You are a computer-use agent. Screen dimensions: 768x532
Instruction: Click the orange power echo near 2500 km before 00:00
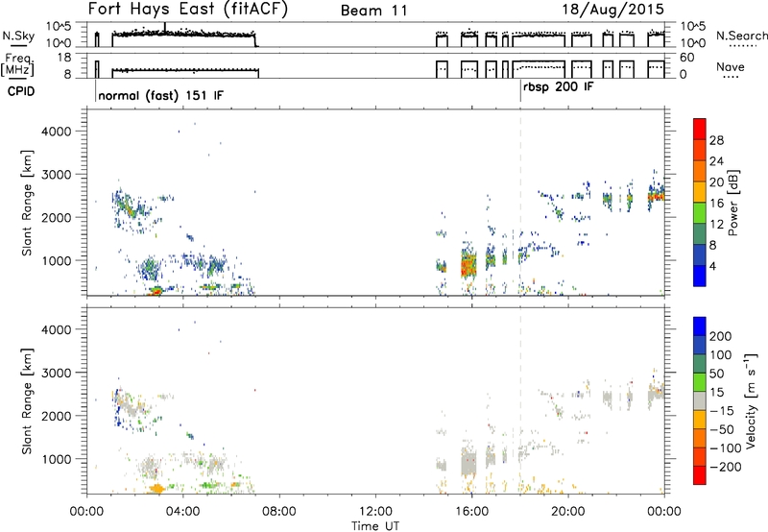coord(657,196)
